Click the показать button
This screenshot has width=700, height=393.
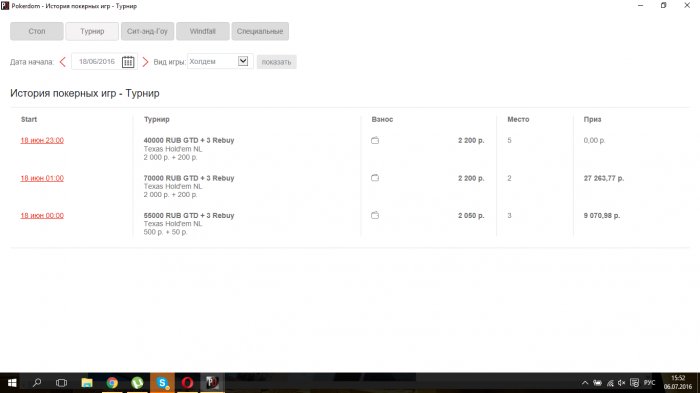(x=276, y=62)
